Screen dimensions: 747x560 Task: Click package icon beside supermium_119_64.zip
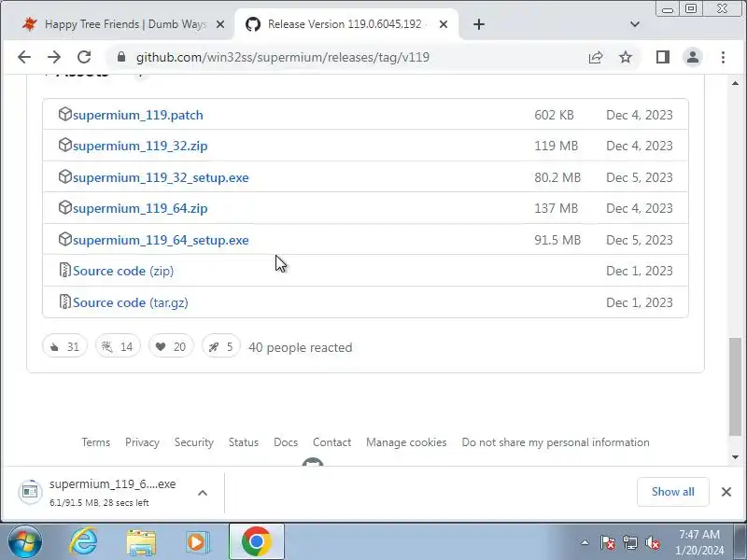tap(64, 207)
